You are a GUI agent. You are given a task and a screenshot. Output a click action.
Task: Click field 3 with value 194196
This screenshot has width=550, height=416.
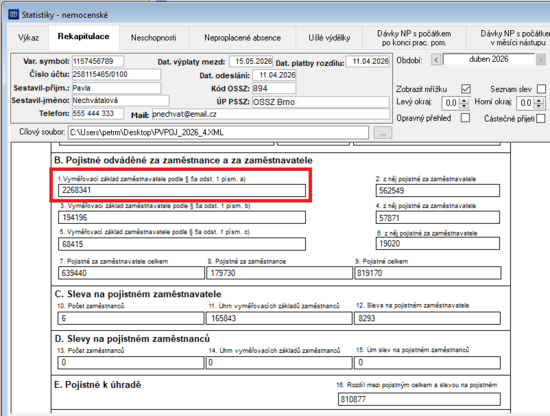tap(182, 217)
